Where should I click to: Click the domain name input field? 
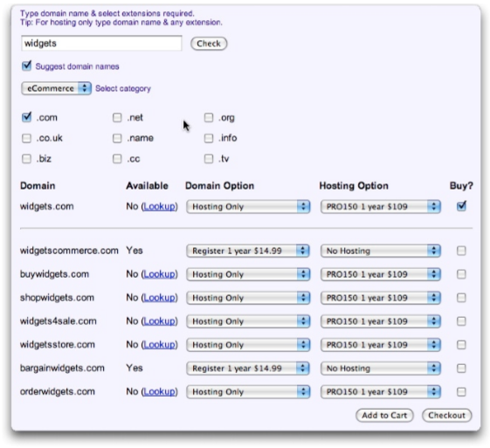101,43
